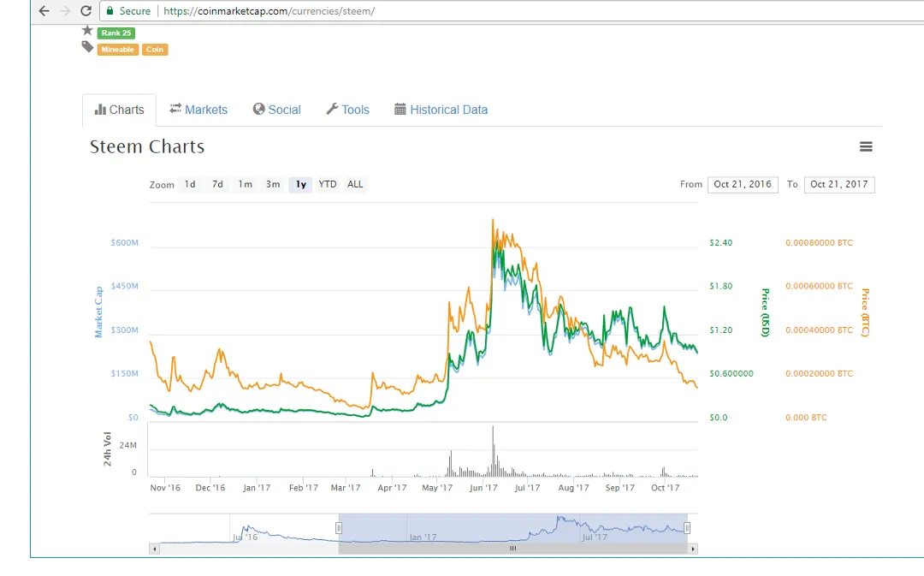Viewport: 924px width, 576px height.
Task: Click the Coin tag
Action: click(155, 50)
